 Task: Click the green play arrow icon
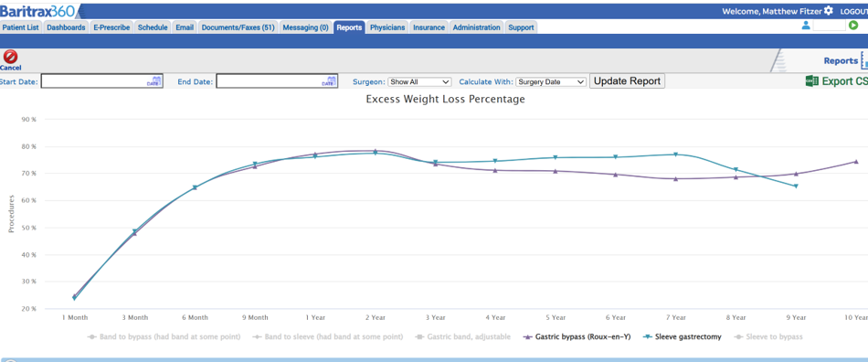point(853,26)
